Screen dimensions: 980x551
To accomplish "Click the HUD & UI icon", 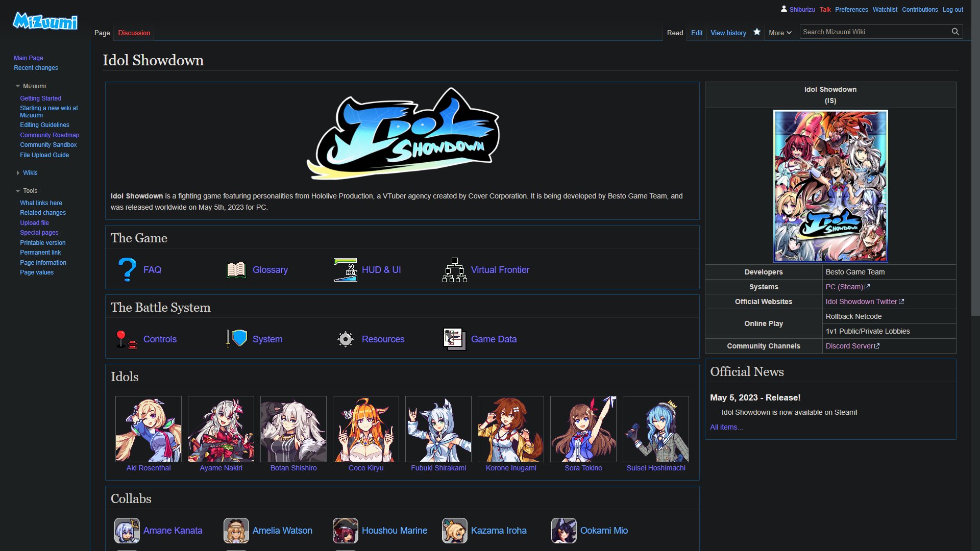I will click(x=346, y=269).
